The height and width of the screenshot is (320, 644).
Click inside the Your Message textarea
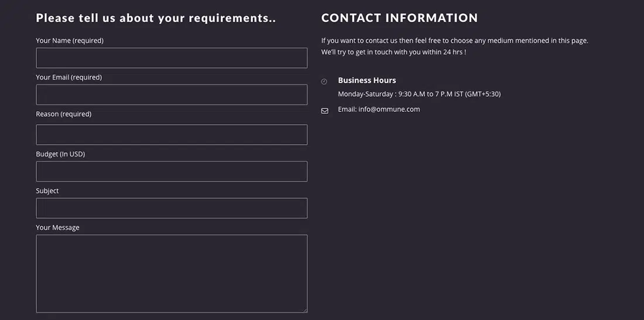172,274
